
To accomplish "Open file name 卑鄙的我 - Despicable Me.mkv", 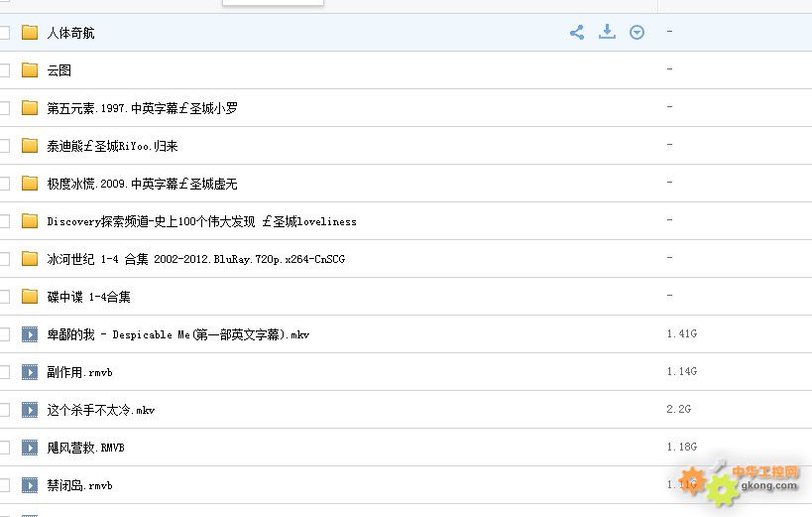I will (x=178, y=334).
